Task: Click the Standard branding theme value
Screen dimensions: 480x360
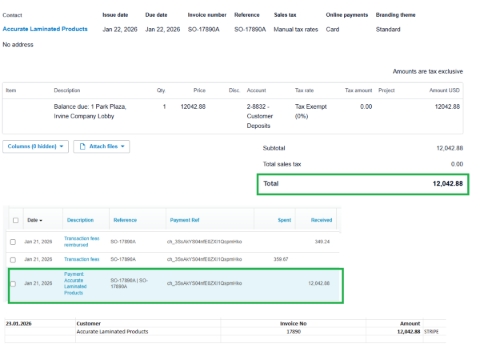Action: tap(388, 29)
